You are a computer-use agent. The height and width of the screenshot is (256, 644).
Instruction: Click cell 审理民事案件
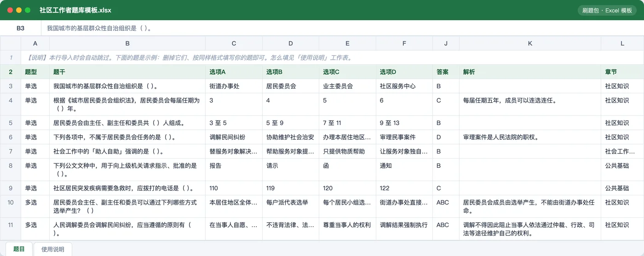point(404,137)
